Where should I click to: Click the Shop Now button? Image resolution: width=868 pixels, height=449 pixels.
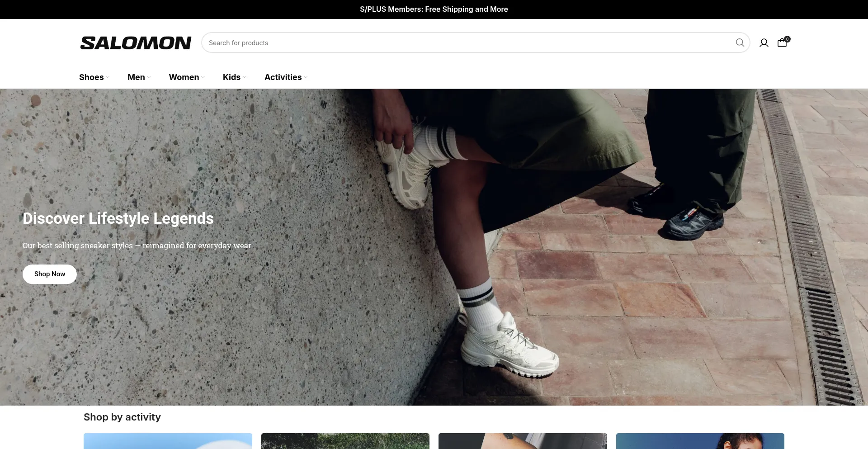tap(50, 274)
